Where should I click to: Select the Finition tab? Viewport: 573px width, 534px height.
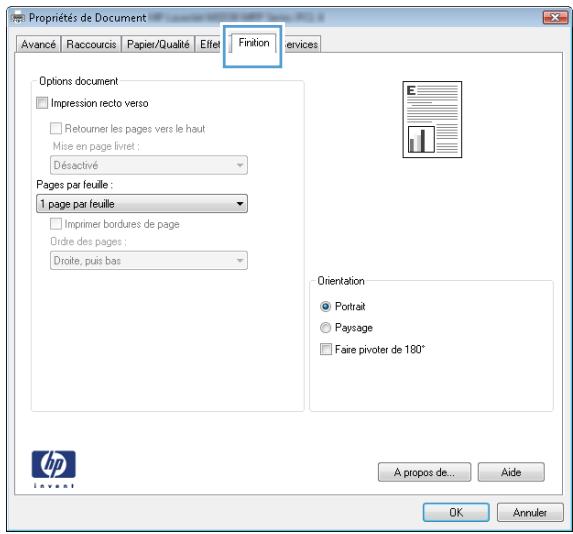pyautogui.click(x=254, y=43)
